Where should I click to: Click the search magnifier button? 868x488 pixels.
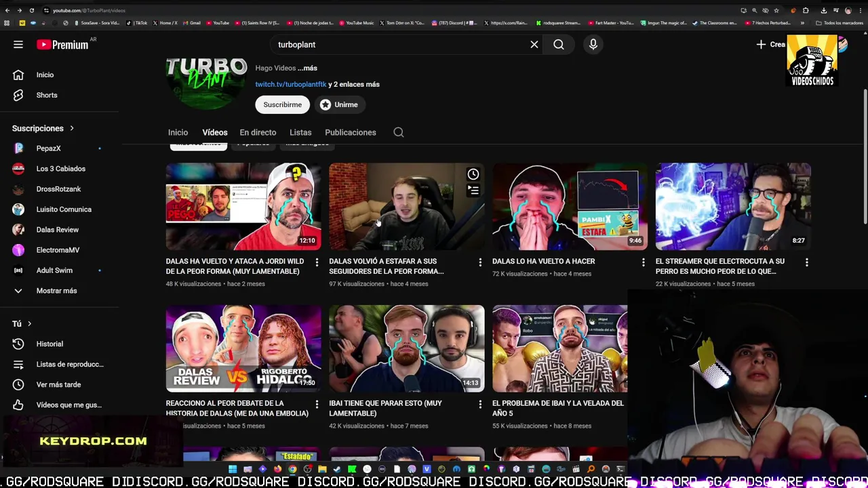click(x=559, y=45)
